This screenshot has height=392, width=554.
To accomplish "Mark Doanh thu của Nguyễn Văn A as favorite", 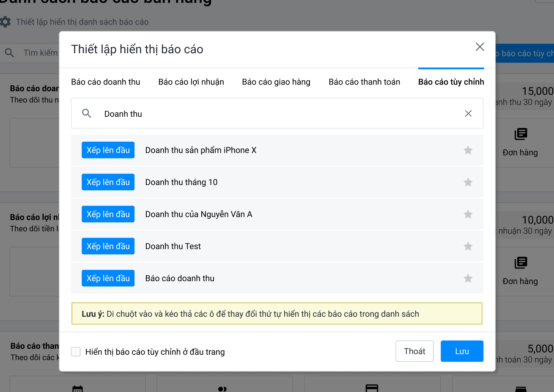I will 468,214.
